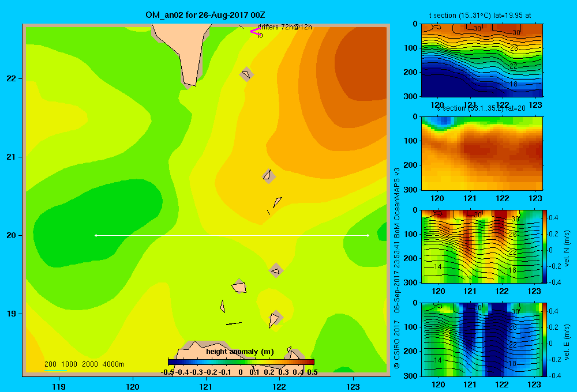Image resolution: width=577 pixels, height=392 pixels.
Task: Click the "200 1000 2000 4000m" depth legend
Action: pyautogui.click(x=84, y=364)
